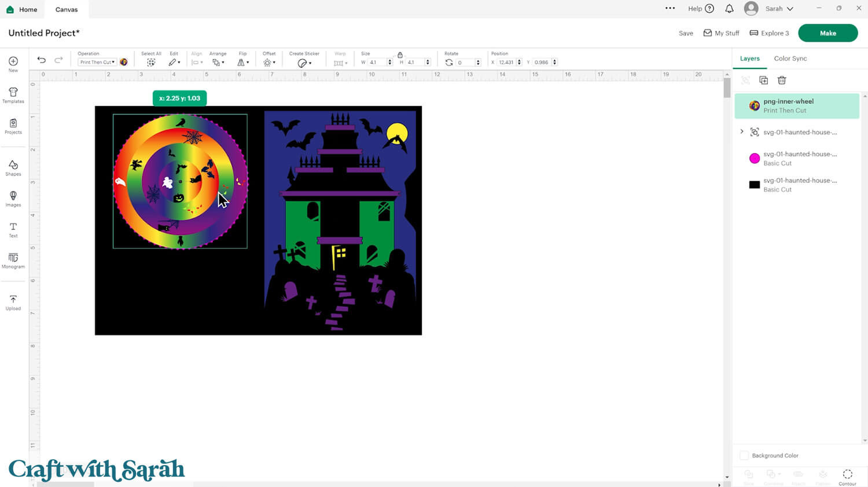This screenshot has width=868, height=487.
Task: Open the Canvas tab
Action: (66, 9)
